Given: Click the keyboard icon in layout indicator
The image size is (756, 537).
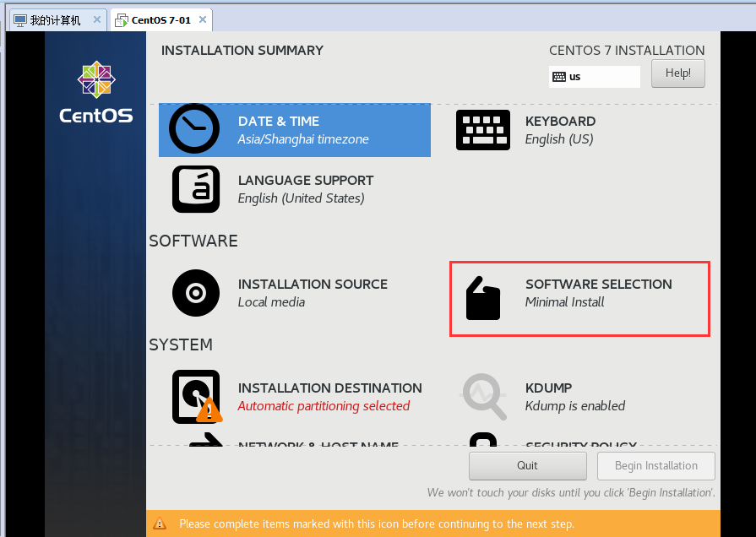Looking at the screenshot, I should click(x=559, y=77).
